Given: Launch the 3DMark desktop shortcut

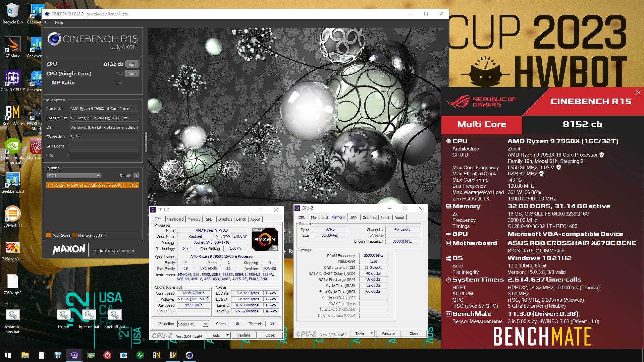Looking at the screenshot, I should tap(12, 47).
